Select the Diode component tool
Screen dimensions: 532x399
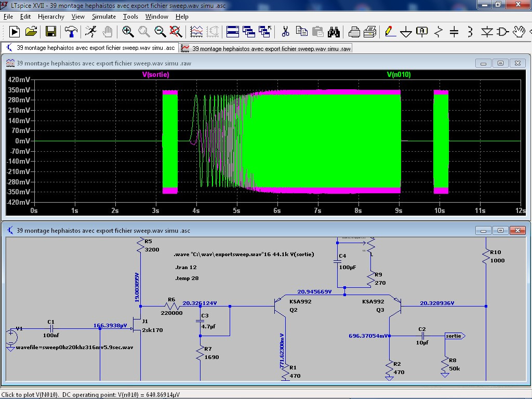tap(486, 32)
